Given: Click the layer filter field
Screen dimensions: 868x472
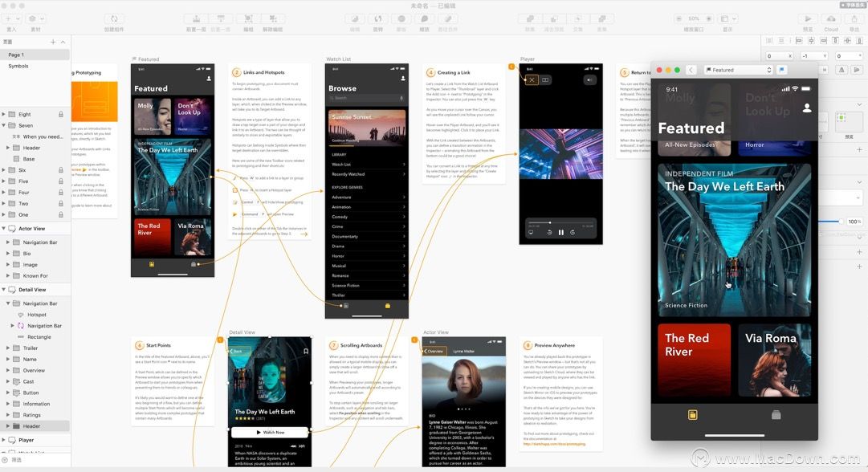Looking at the screenshot, I should [35, 460].
